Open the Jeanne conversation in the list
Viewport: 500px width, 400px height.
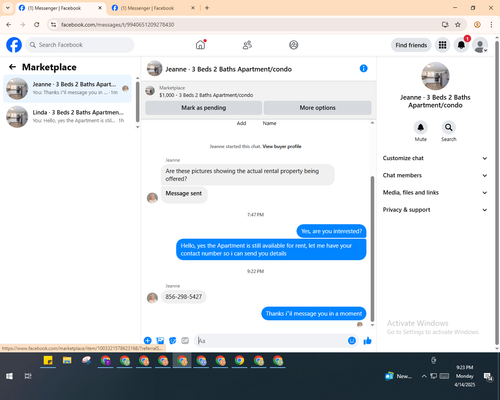(x=68, y=88)
